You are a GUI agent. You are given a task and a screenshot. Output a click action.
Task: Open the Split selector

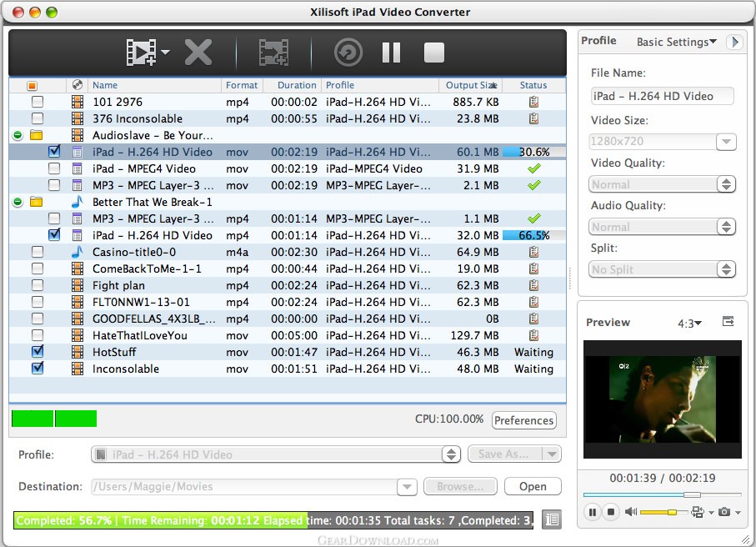(662, 269)
